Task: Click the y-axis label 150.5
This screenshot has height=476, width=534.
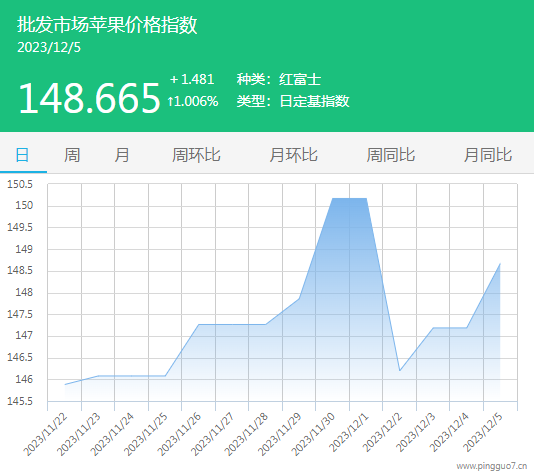Action: (20, 184)
